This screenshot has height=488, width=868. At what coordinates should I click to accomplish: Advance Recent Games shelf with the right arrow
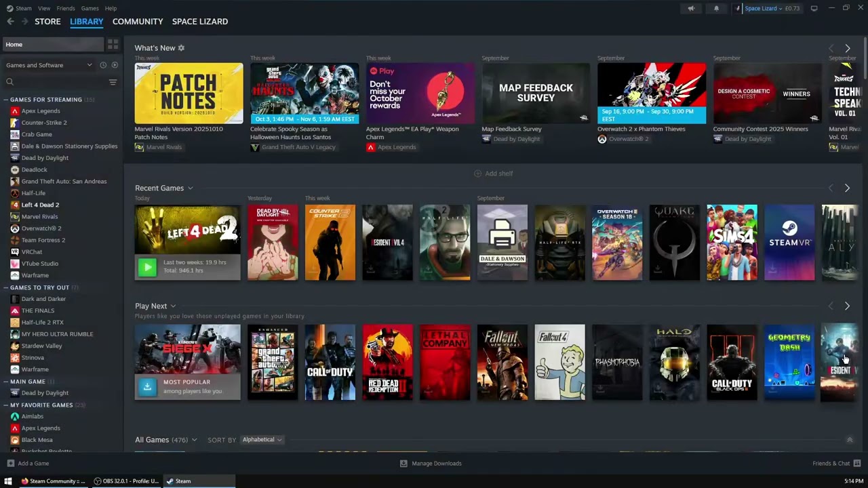[847, 188]
